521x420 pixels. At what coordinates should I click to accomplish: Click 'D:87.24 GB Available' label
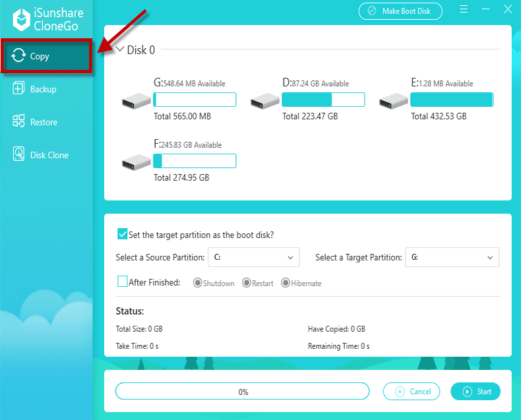pyautogui.click(x=316, y=82)
